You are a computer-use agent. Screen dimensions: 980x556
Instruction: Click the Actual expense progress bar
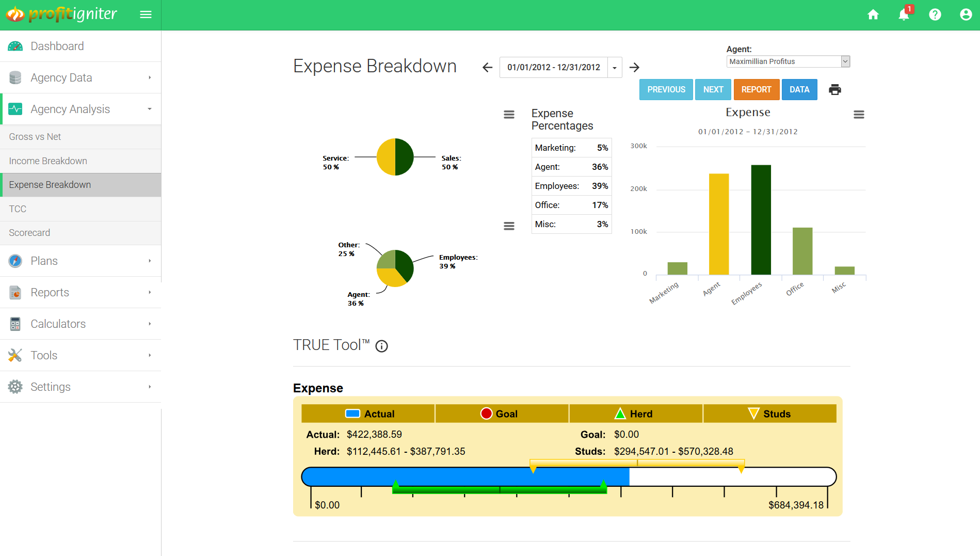click(464, 475)
